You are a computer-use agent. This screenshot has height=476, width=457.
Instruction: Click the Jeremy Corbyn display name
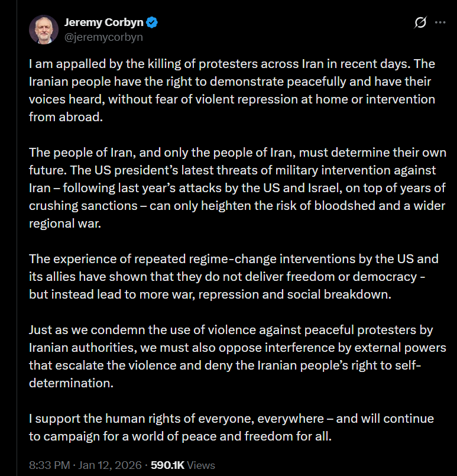click(x=104, y=22)
